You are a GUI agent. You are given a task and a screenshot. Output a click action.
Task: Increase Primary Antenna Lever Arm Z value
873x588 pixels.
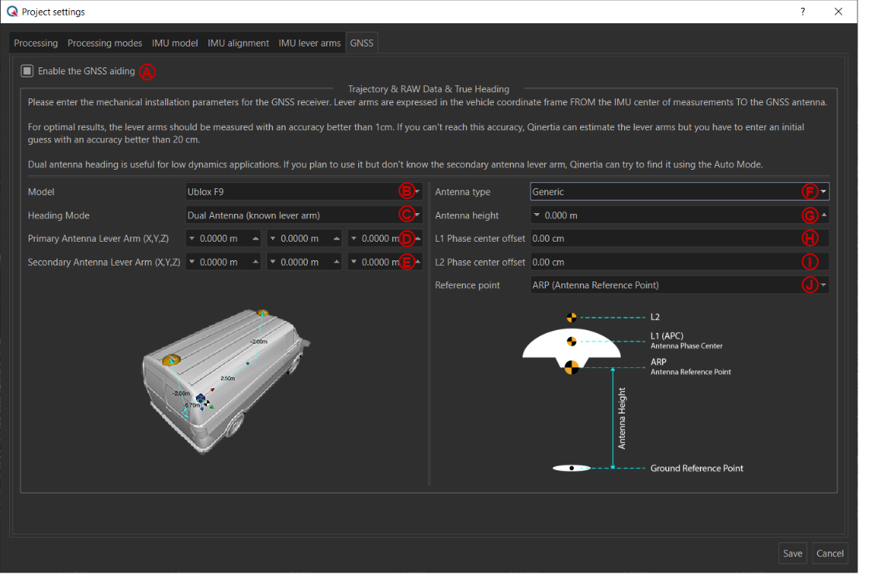pos(418,239)
